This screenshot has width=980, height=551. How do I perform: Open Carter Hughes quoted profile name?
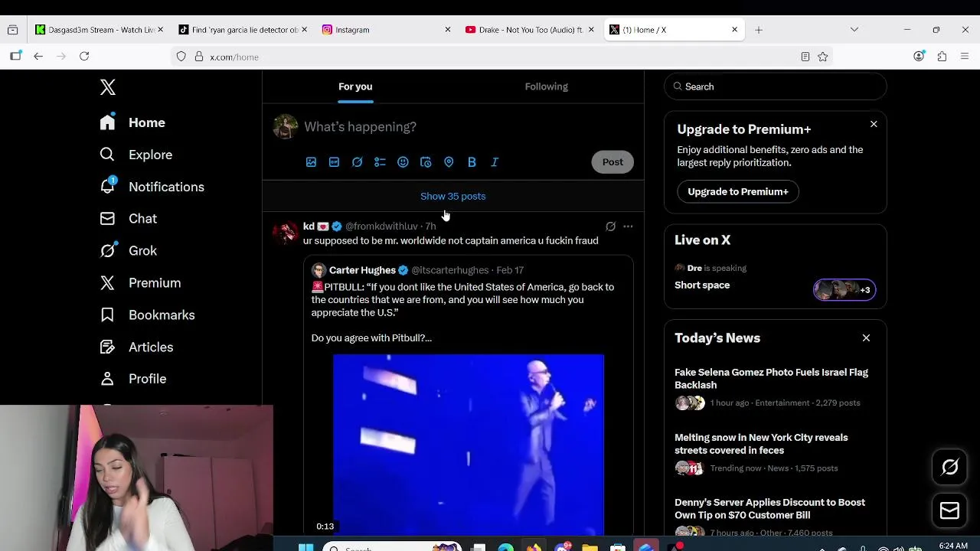[362, 270]
